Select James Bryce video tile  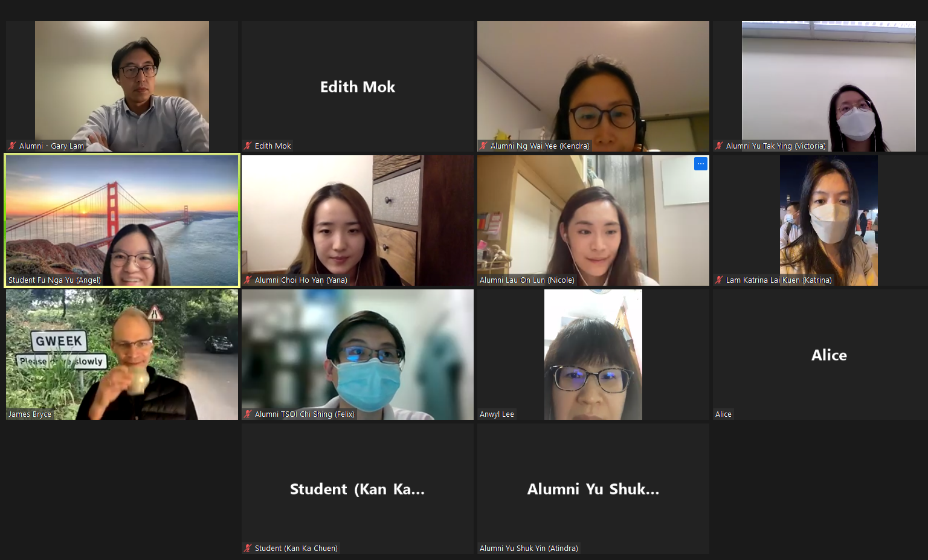[122, 355]
